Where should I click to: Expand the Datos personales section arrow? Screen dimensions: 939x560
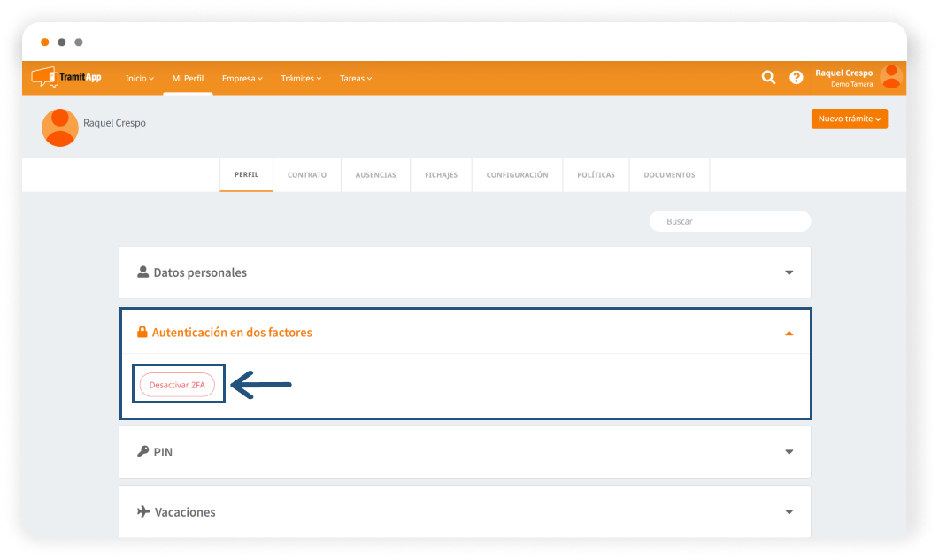point(789,272)
